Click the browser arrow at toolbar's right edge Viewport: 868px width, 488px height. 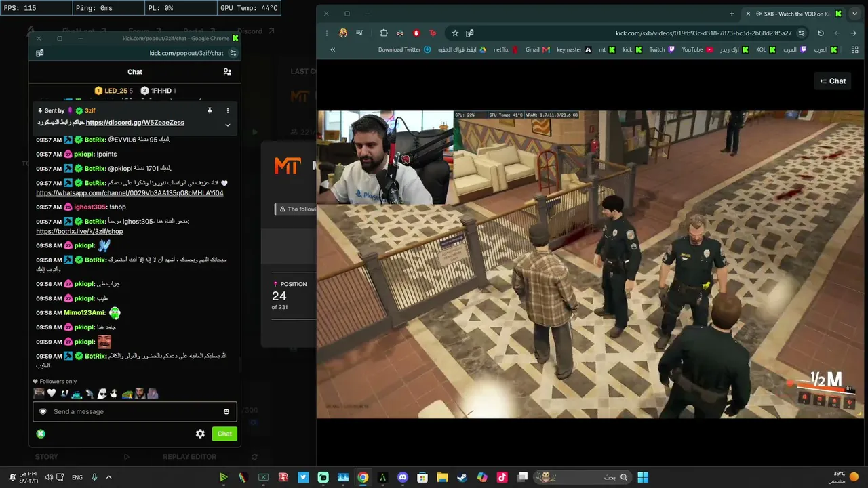[x=854, y=33]
